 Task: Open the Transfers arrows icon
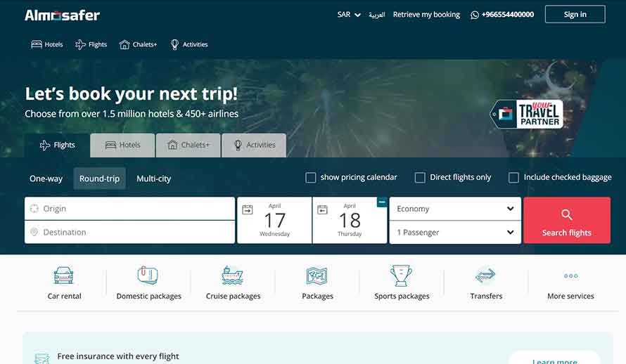485,275
